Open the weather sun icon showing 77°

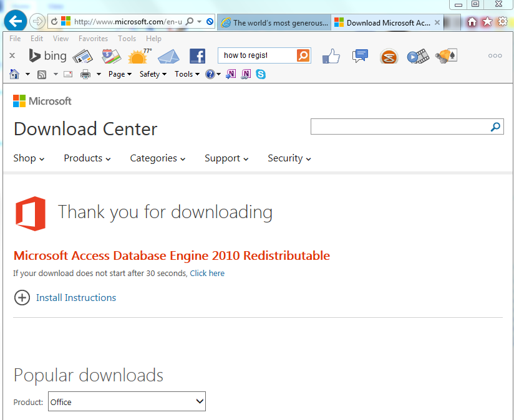pos(140,56)
